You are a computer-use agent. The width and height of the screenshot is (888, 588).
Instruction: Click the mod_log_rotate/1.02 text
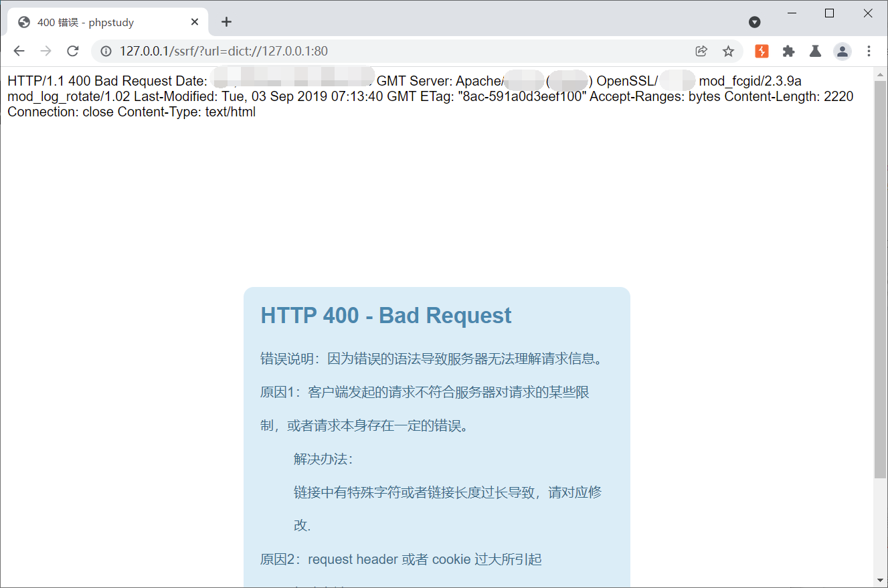tap(69, 97)
